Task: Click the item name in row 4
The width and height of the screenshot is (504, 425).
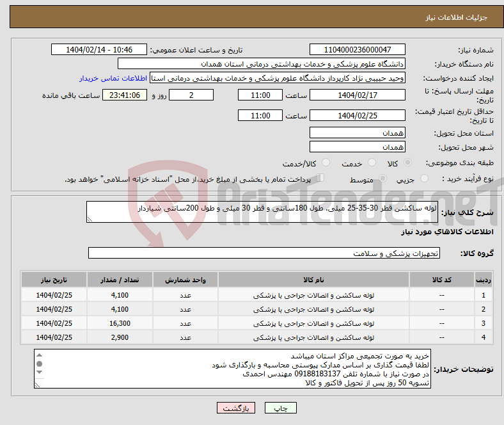Action: point(313,337)
